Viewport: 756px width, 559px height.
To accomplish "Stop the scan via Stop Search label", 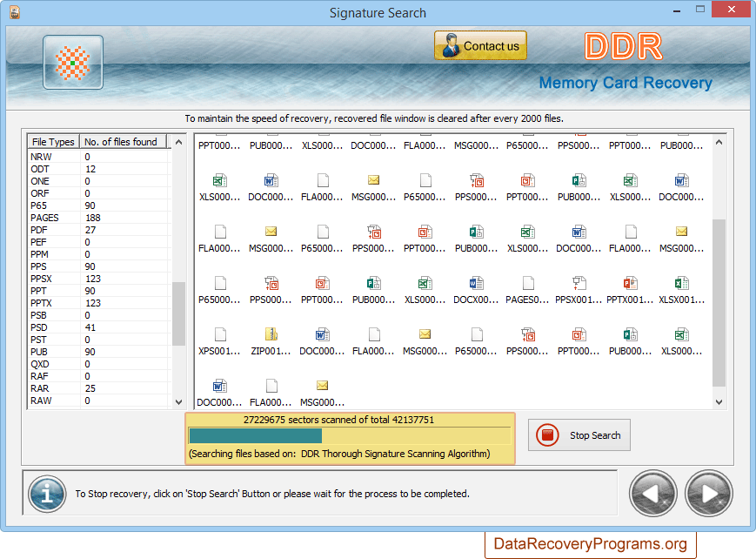I will tap(595, 435).
